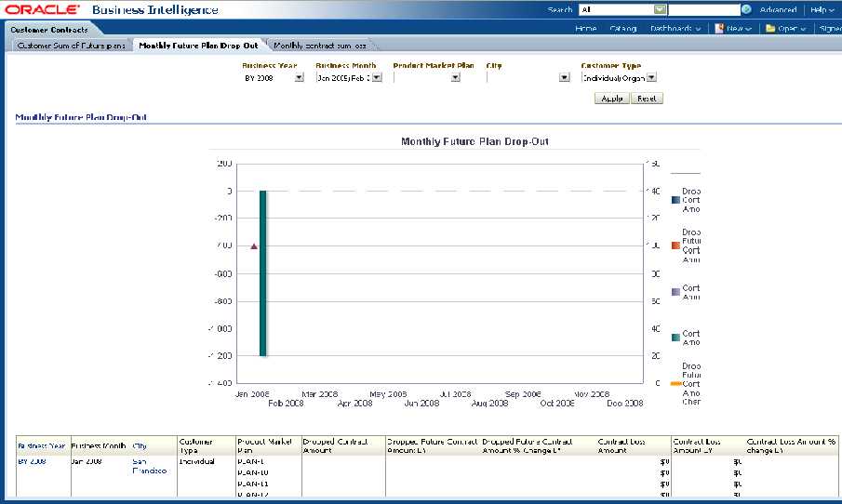Screen dimensions: 842x504
Task: Switch to Monthly contract sum loss tab
Action: (320, 46)
